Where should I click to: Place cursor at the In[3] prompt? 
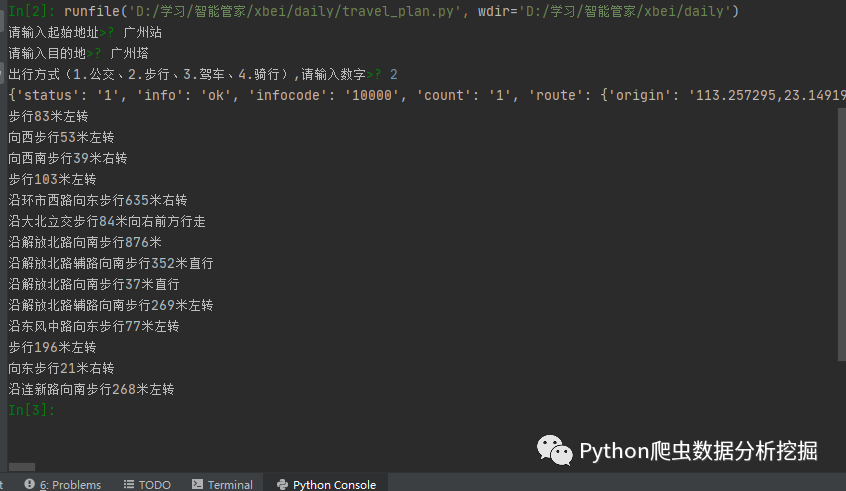[31, 410]
